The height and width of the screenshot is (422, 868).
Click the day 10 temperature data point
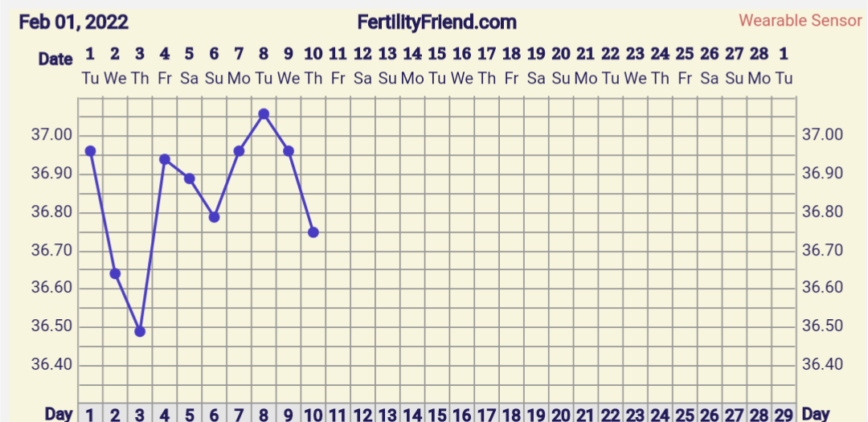click(x=313, y=232)
